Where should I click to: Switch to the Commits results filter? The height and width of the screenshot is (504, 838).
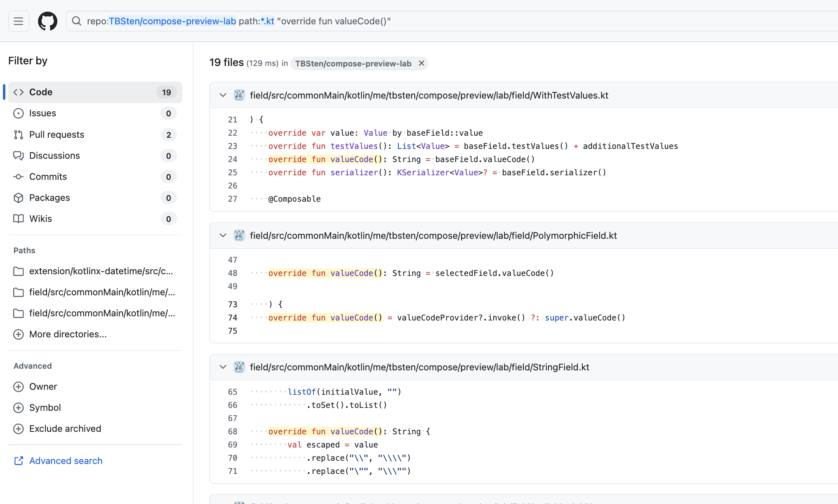(48, 177)
